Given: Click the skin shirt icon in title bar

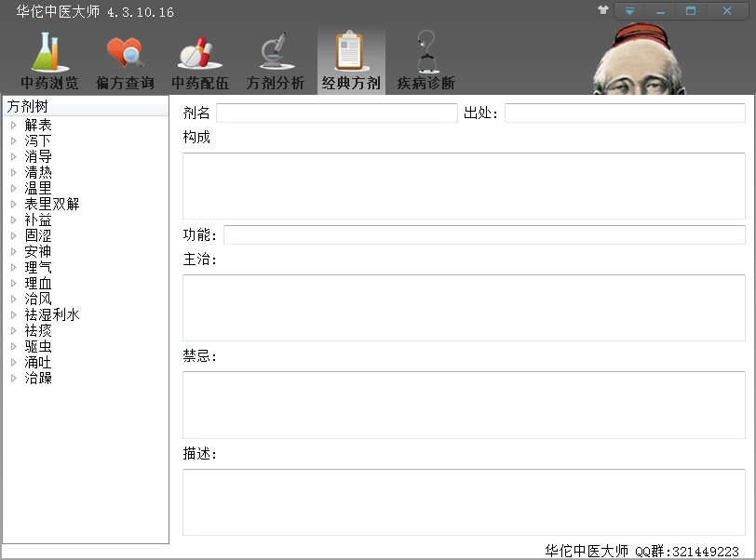Looking at the screenshot, I should pos(603,10).
